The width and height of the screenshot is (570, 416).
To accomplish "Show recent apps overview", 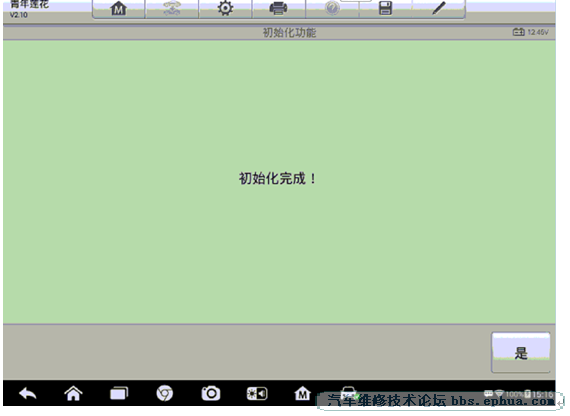I will coord(119,393).
